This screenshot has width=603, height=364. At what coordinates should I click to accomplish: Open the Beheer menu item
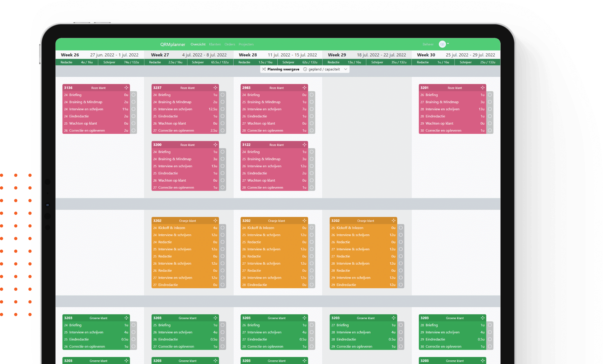428,44
